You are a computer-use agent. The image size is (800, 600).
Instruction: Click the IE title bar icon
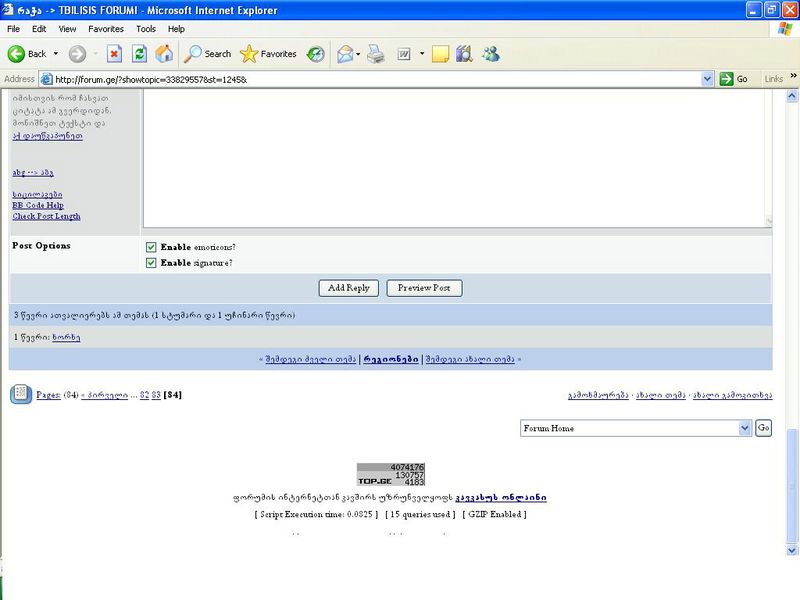(7, 10)
